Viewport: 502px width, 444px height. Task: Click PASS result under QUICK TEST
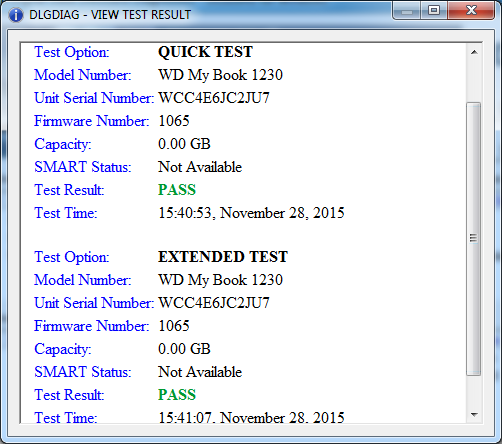[x=177, y=190]
